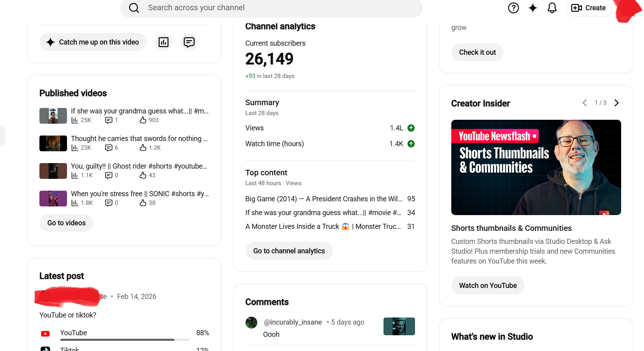Click the 'Oooh' comment text
The width and height of the screenshot is (644, 351).
tap(272, 334)
